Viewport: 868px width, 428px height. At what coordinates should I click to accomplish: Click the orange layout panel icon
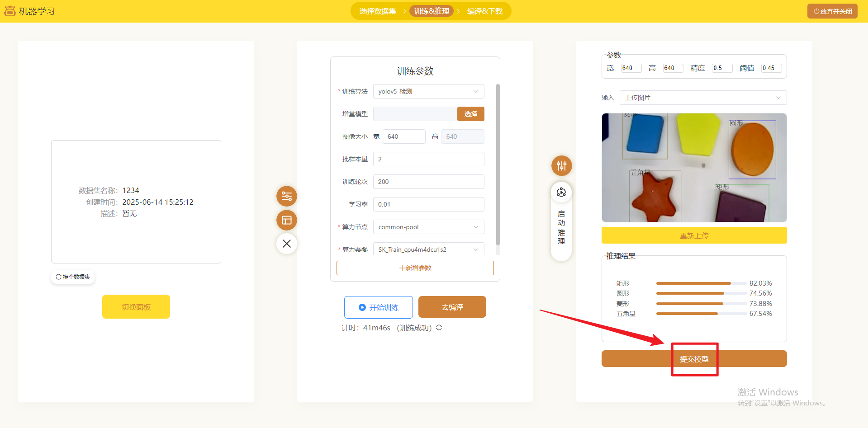point(287,220)
